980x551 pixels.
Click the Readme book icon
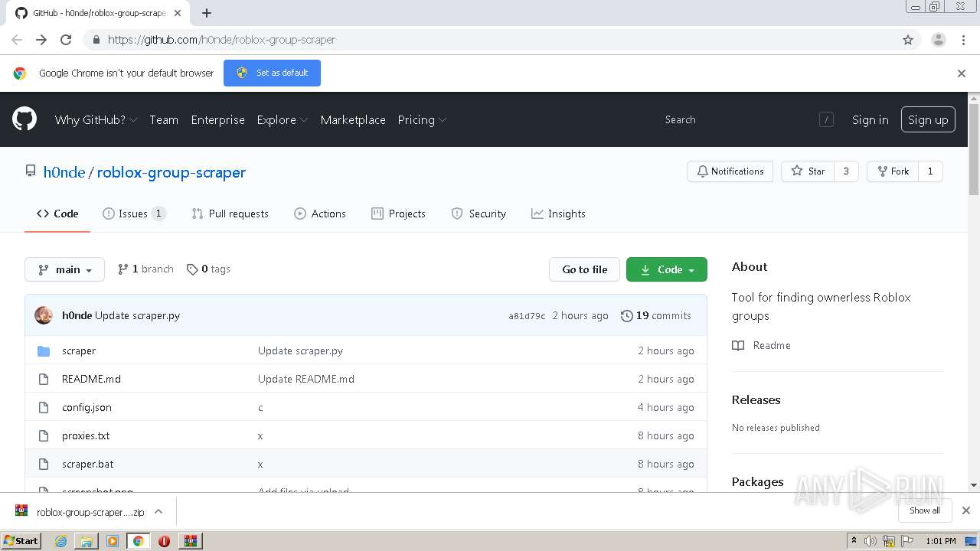point(738,345)
